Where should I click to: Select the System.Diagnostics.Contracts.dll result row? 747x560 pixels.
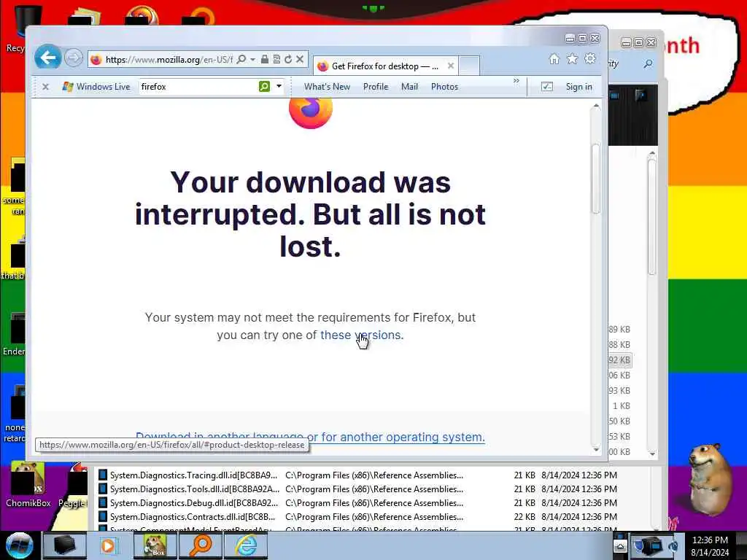pos(357,516)
